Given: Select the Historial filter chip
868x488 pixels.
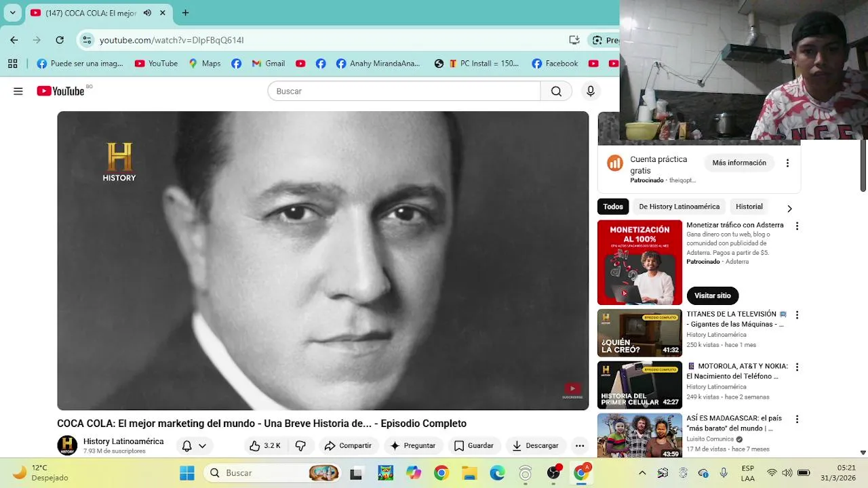Looking at the screenshot, I should [x=749, y=207].
